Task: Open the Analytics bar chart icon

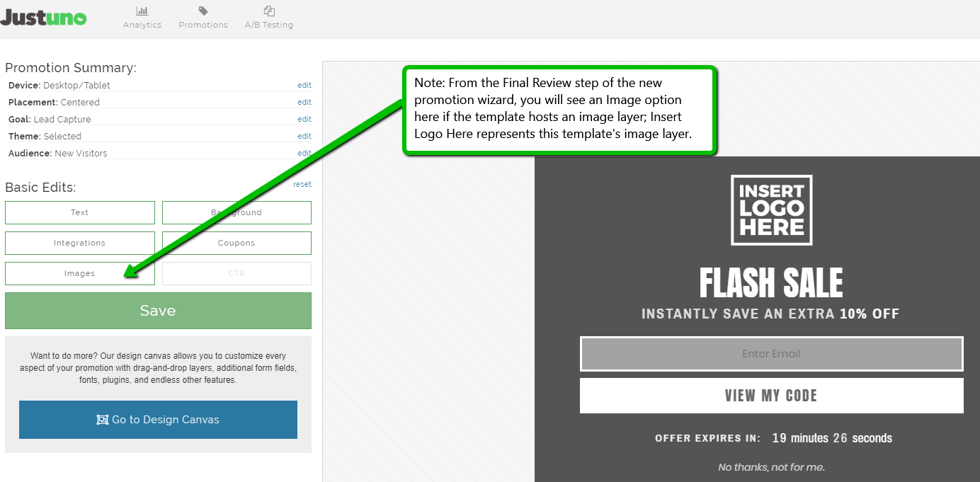Action: click(x=142, y=11)
